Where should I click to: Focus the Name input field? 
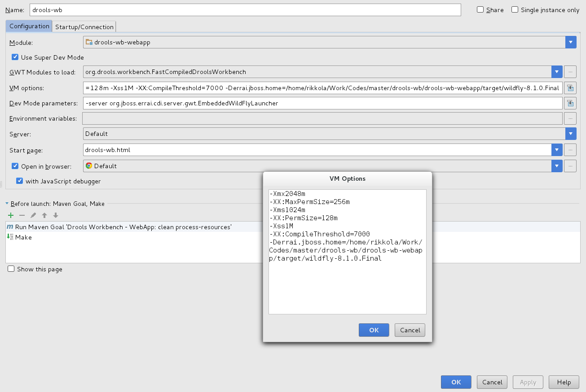point(245,10)
